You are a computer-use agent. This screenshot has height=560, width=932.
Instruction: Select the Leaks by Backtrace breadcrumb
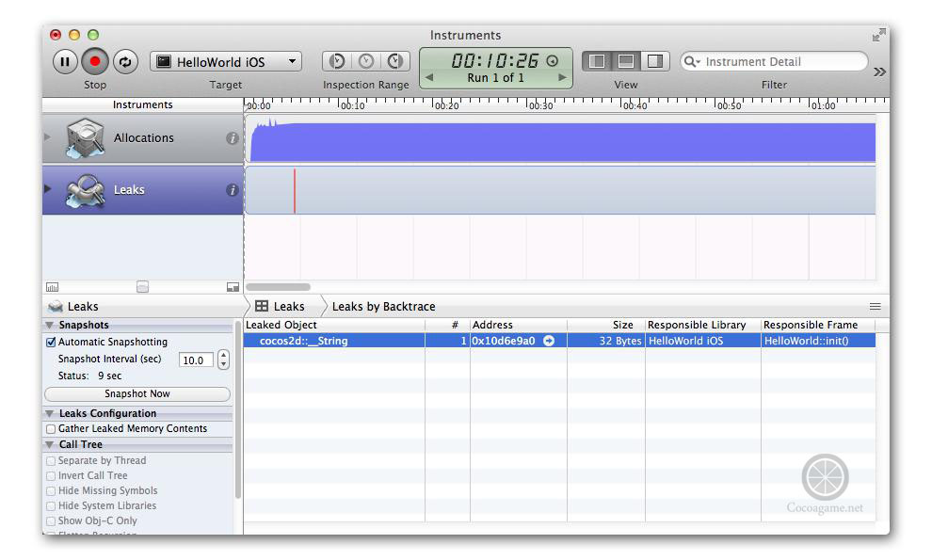click(383, 307)
